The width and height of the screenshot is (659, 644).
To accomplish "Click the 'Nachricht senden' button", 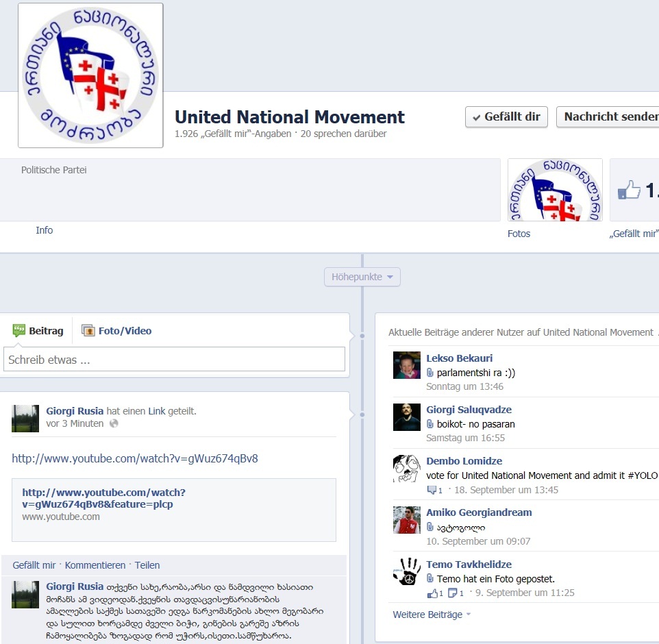I will tap(608, 117).
